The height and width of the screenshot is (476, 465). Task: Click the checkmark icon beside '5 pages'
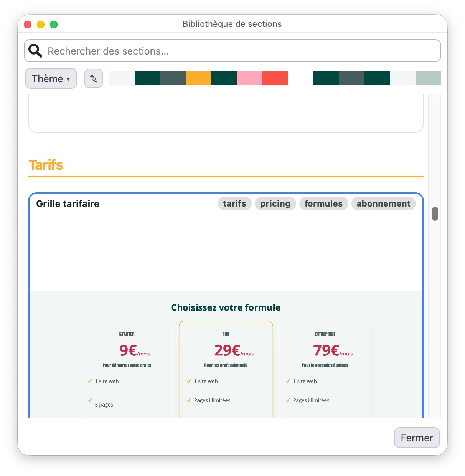(x=90, y=400)
